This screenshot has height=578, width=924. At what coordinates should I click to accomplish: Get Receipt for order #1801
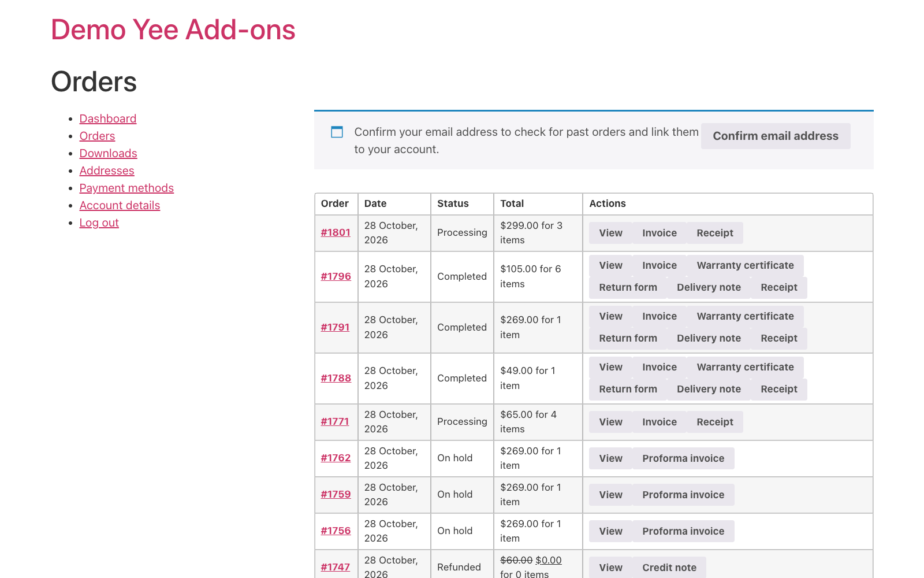pyautogui.click(x=715, y=233)
